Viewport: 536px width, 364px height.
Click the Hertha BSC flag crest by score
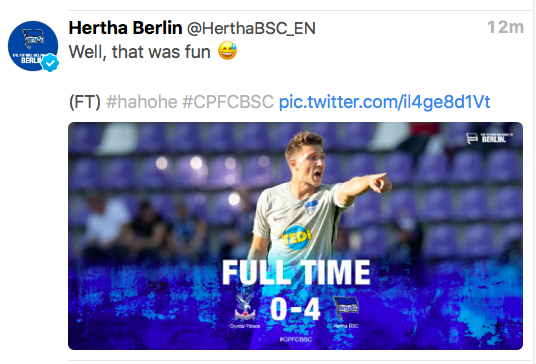(x=346, y=307)
